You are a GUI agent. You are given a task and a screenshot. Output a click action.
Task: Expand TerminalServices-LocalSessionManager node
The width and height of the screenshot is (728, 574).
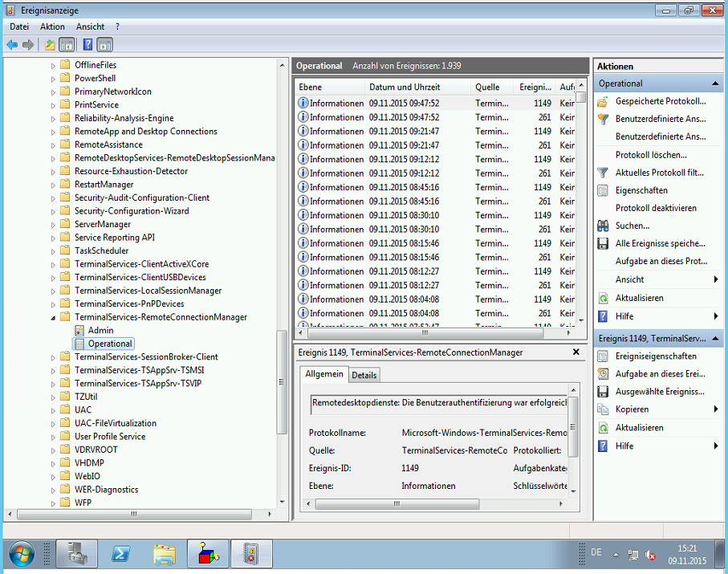[x=53, y=291]
